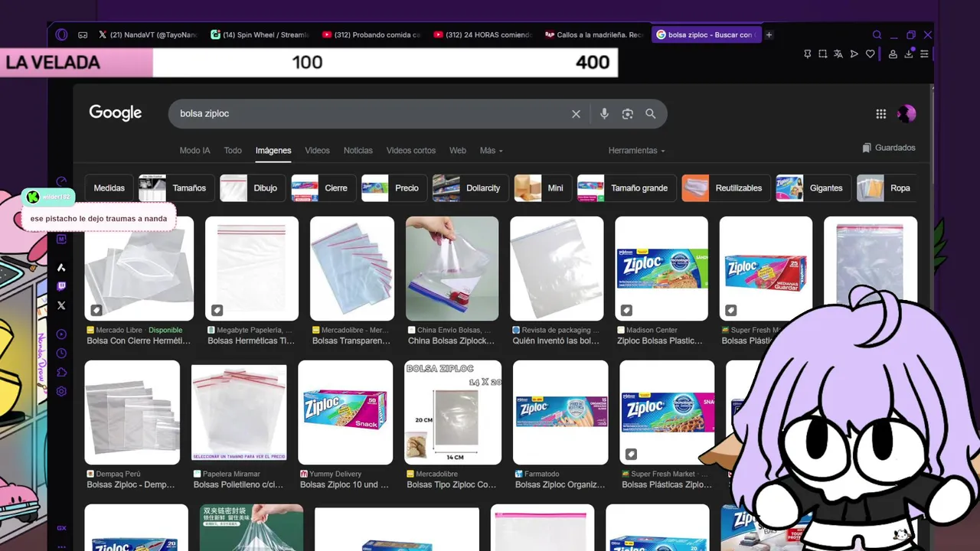This screenshot has height=551, width=980.
Task: Switch to the NandaVT X browser tab
Action: point(149,34)
